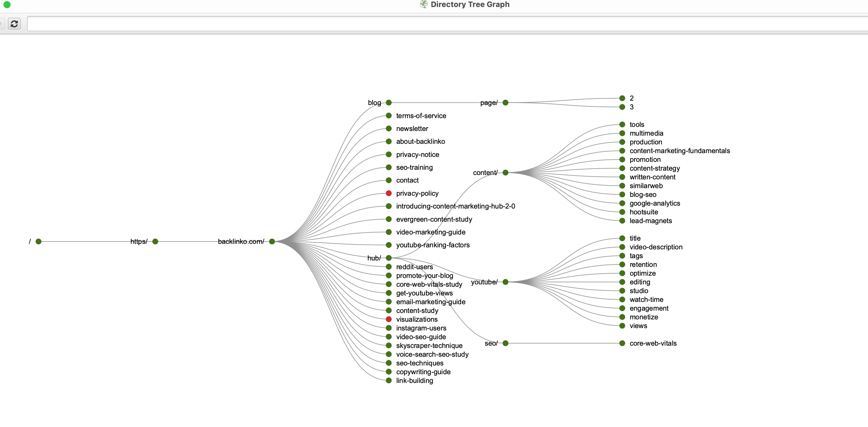Click the promote-your-blog node
The image size is (868, 427).
[x=388, y=275]
